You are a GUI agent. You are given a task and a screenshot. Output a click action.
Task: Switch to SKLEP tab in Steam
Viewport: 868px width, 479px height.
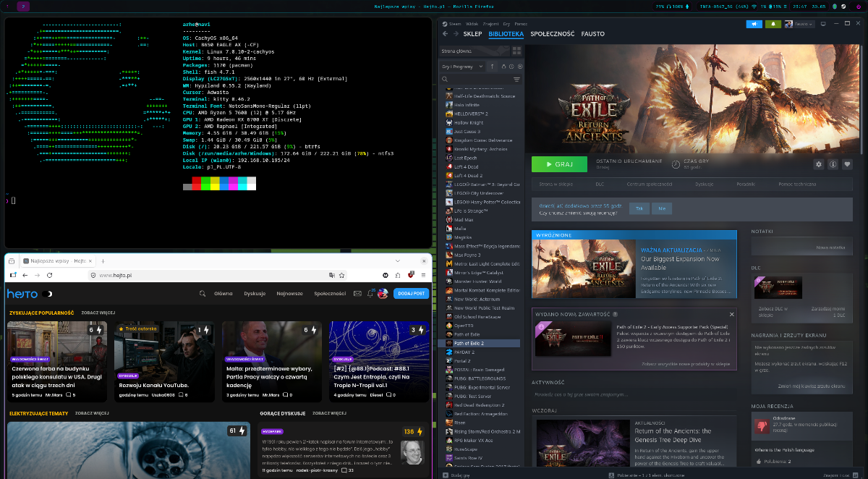click(x=472, y=34)
